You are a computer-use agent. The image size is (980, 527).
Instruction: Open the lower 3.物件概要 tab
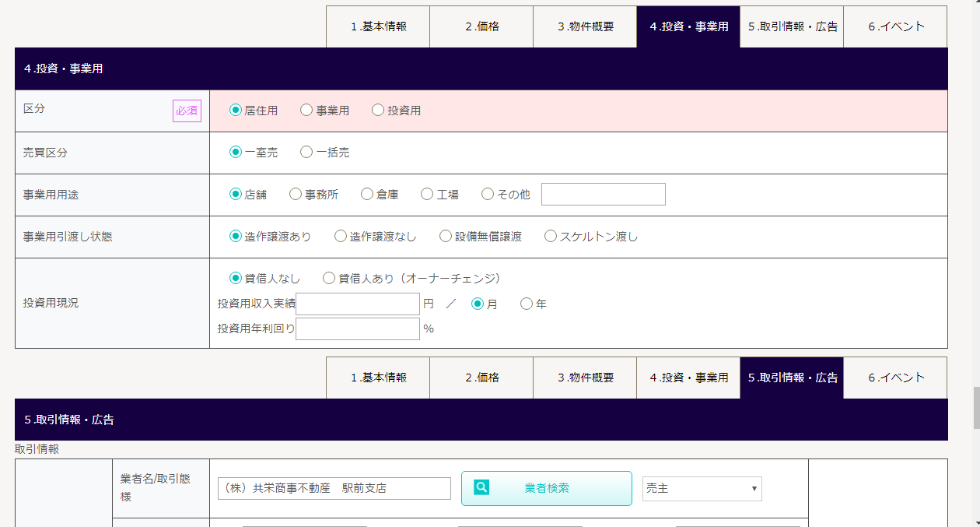point(585,378)
